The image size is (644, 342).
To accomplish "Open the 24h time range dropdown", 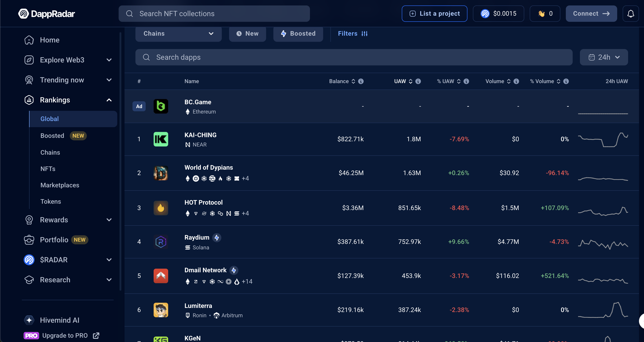I will click(604, 57).
